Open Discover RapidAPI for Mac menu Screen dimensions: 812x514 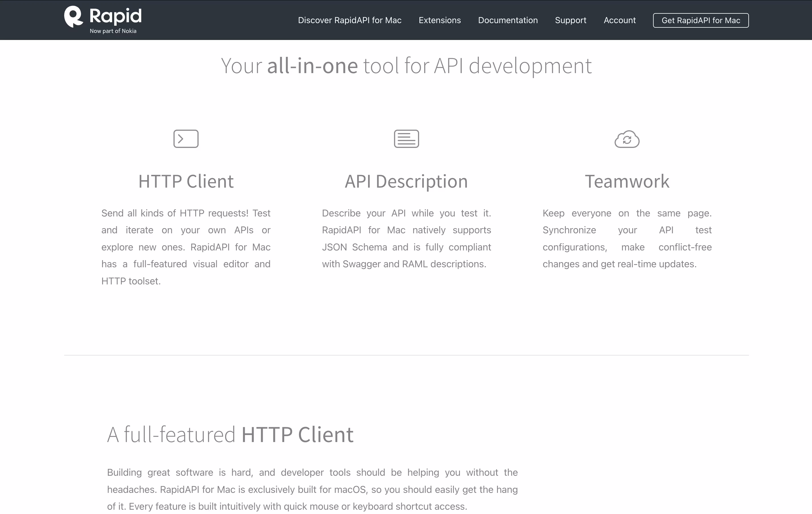click(x=349, y=20)
